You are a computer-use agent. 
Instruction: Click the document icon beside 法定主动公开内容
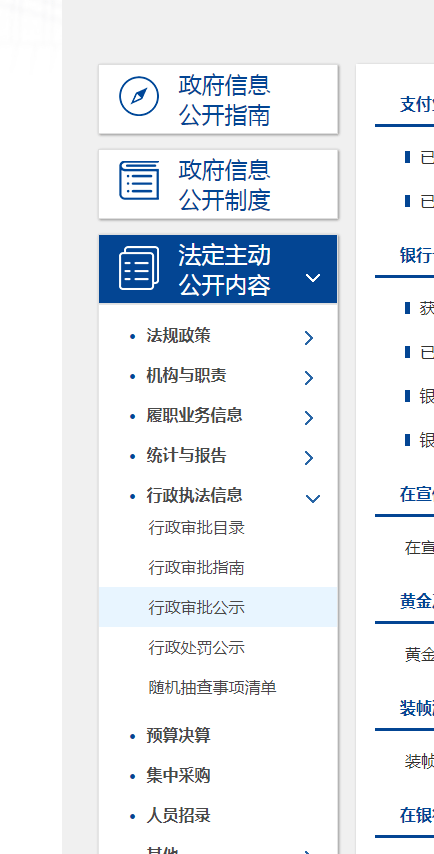(x=139, y=267)
